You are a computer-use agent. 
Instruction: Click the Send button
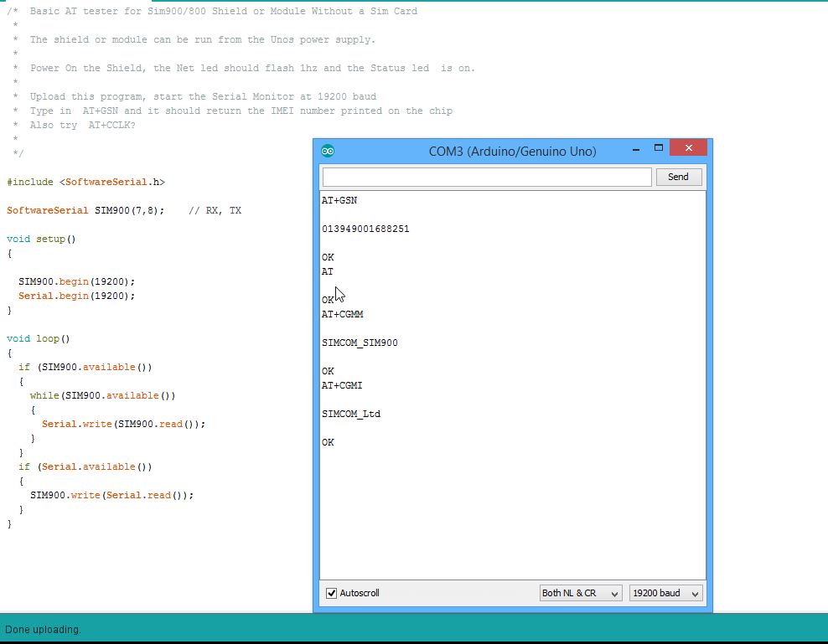click(679, 177)
